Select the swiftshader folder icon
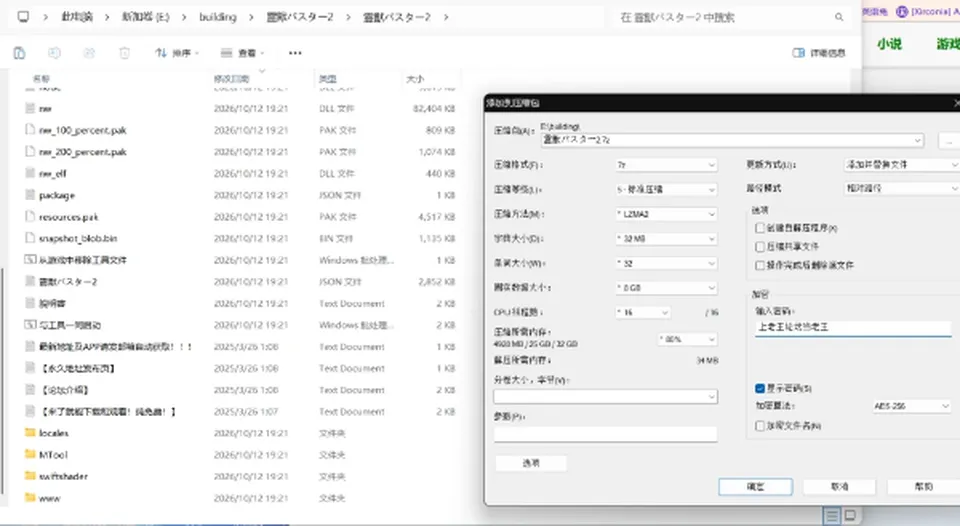 [x=30, y=476]
